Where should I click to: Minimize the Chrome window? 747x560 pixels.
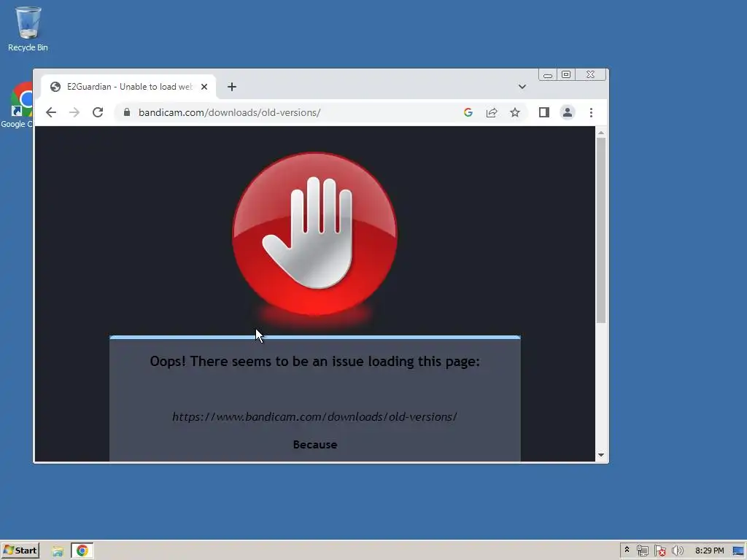coord(548,75)
